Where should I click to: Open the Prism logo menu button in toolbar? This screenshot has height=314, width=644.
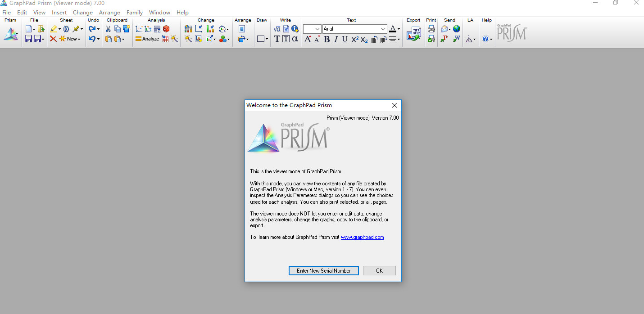click(11, 34)
